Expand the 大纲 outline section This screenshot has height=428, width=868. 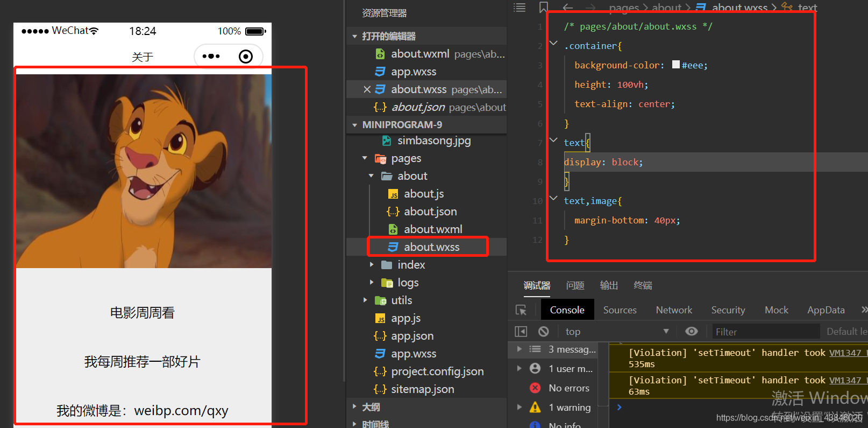coord(354,406)
